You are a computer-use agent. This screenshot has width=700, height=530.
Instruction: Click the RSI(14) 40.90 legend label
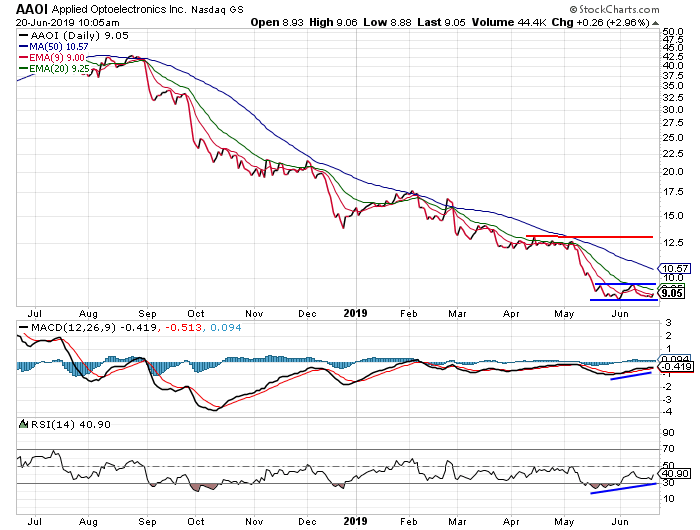click(71, 424)
